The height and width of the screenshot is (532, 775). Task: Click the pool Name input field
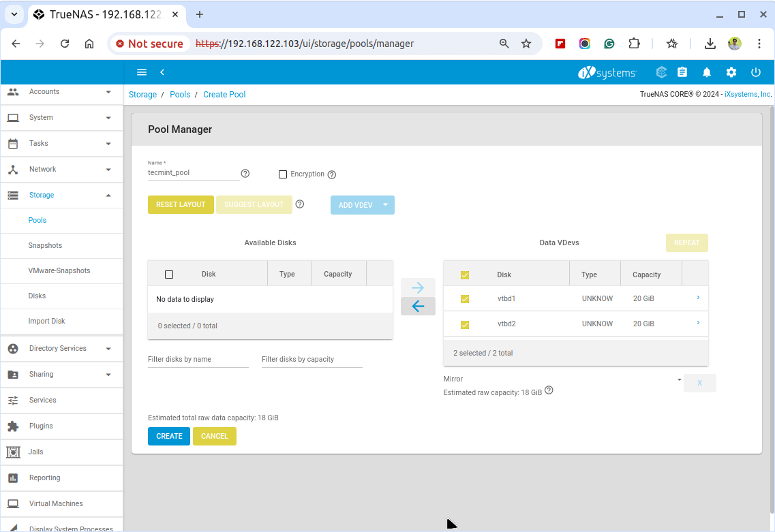pos(194,173)
